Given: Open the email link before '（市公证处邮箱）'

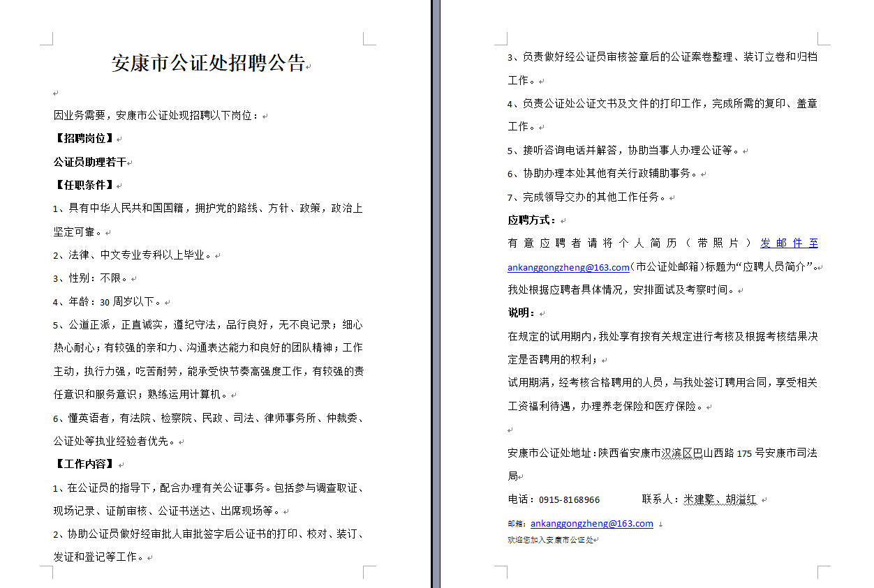Looking at the screenshot, I should click(568, 266).
